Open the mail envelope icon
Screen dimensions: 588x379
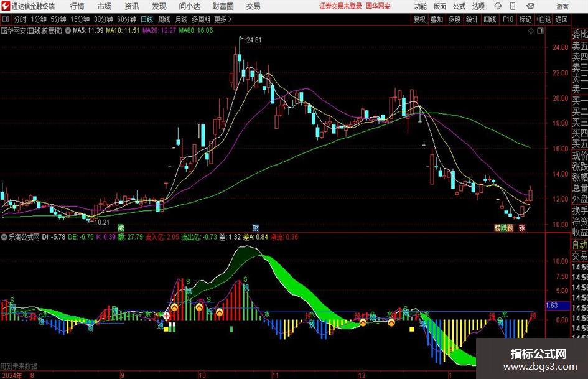[x=530, y=6]
